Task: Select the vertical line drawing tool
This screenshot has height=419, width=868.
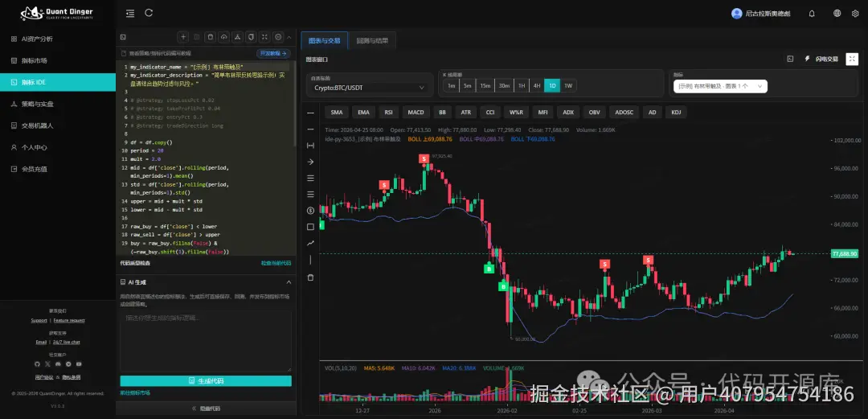Action: (x=310, y=260)
